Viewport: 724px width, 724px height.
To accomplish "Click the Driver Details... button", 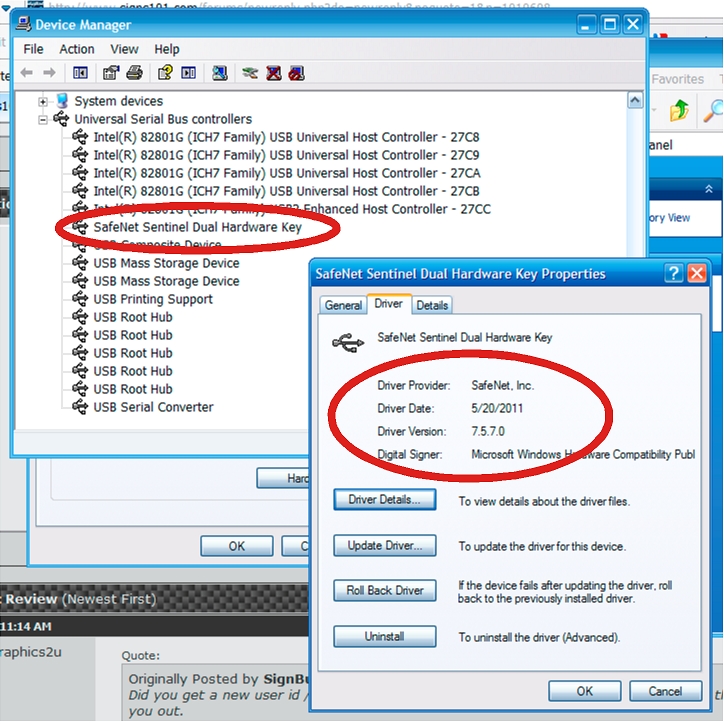I will coord(385,500).
